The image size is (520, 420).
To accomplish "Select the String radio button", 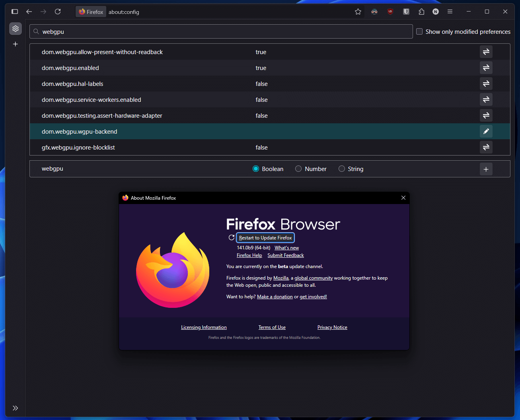I will [341, 169].
